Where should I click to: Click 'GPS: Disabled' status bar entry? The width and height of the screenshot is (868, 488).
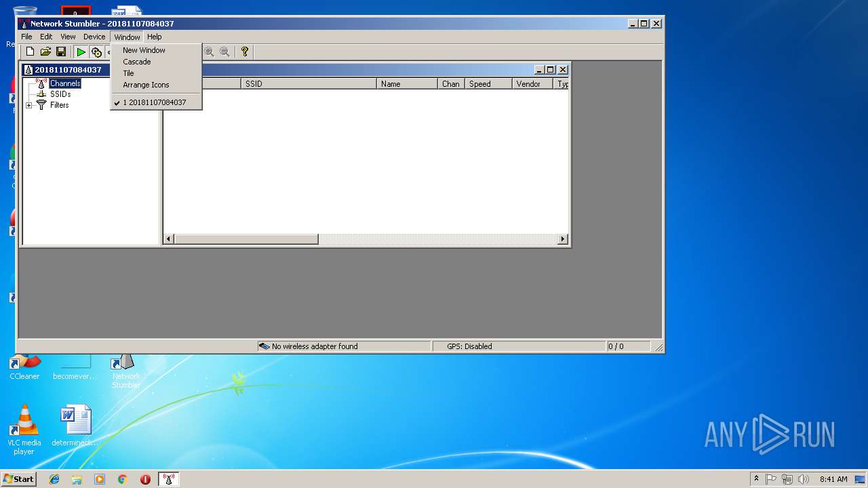click(469, 346)
